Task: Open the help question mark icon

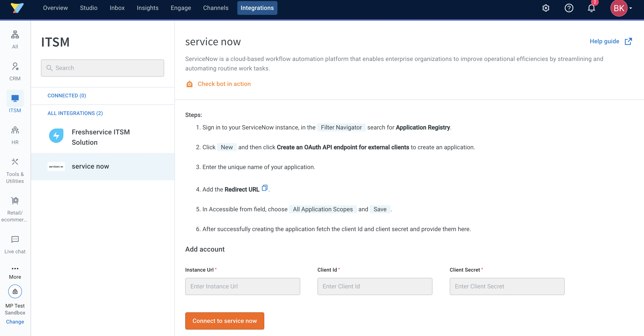Action: point(569,8)
